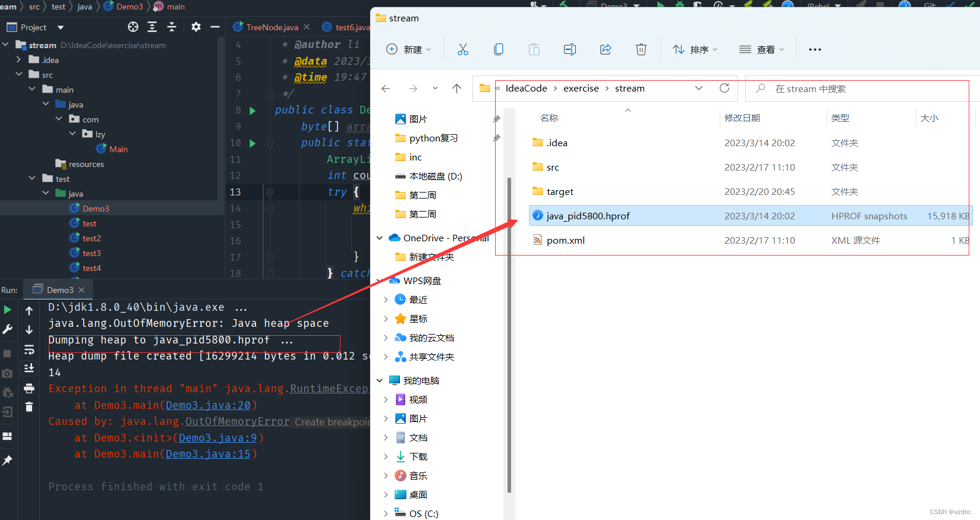980x520 pixels.
Task: Collapse the OneDrive node in Explorer sidebar
Action: pos(380,238)
